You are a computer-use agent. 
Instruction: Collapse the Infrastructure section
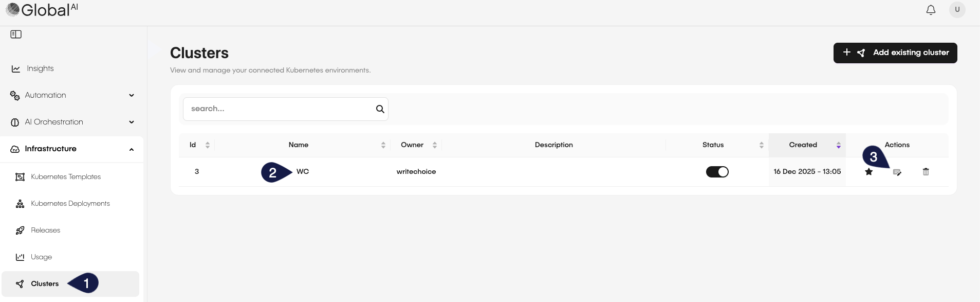click(72, 149)
